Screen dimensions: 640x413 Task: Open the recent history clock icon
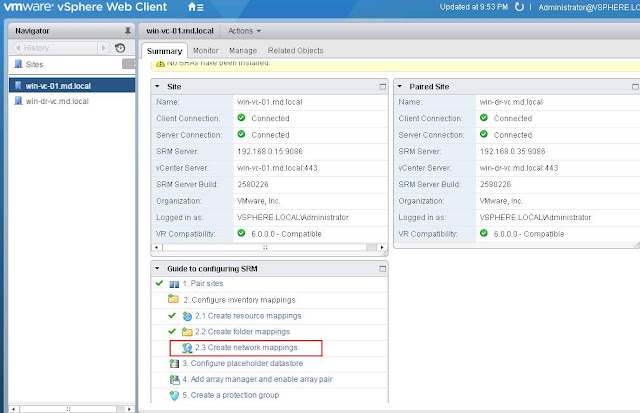120,48
